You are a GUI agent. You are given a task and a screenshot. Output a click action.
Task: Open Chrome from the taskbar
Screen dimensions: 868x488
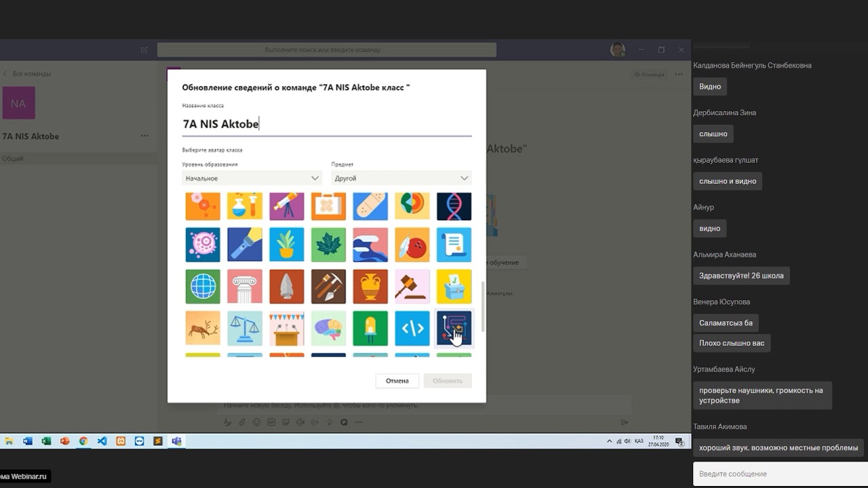click(83, 441)
